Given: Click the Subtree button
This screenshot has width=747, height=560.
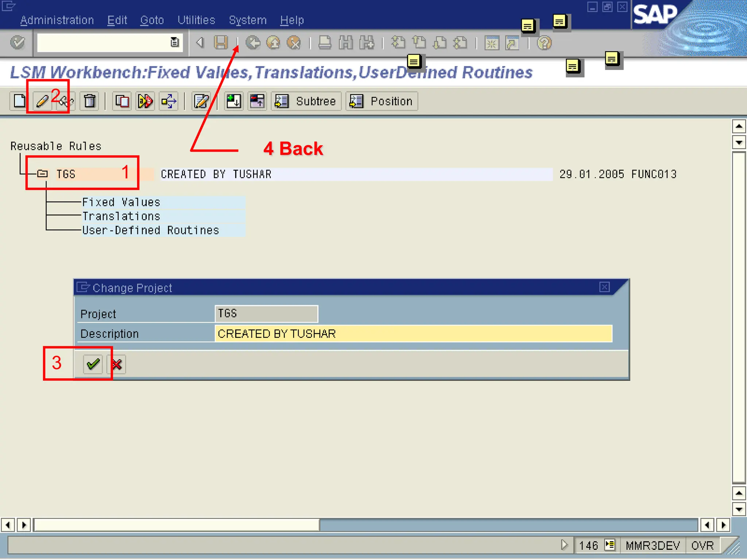Looking at the screenshot, I should 306,101.
